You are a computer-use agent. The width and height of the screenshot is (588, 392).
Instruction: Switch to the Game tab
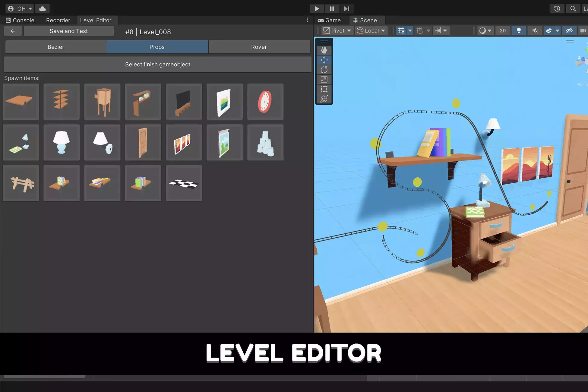[329, 20]
